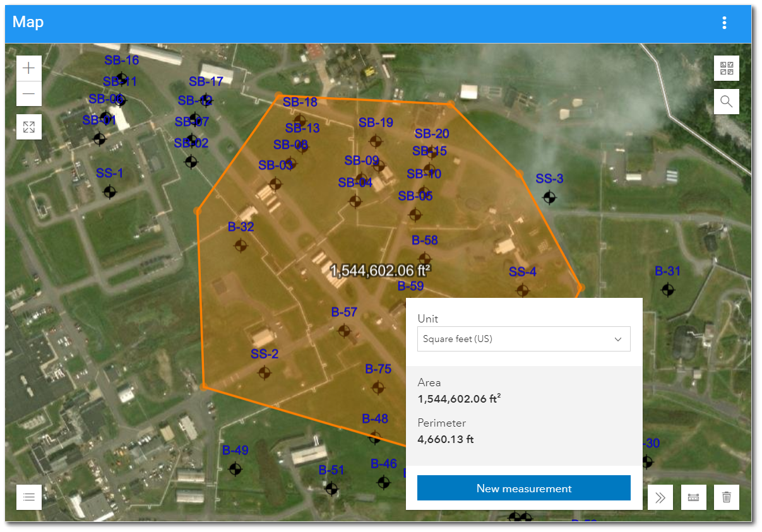Click the B-31 marker near the right edge
762x532 pixels.
coord(667,290)
